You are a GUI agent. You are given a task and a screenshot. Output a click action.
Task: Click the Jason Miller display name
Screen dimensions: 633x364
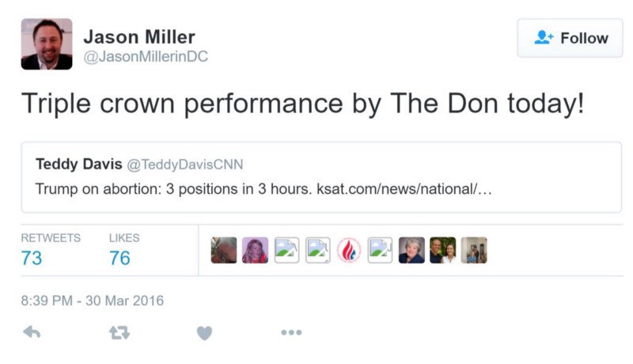tap(138, 37)
